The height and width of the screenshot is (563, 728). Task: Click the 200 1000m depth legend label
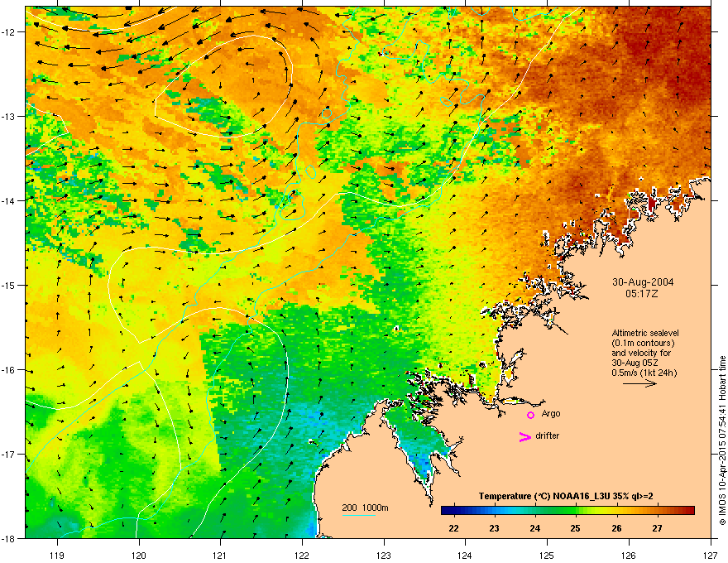coord(365,508)
